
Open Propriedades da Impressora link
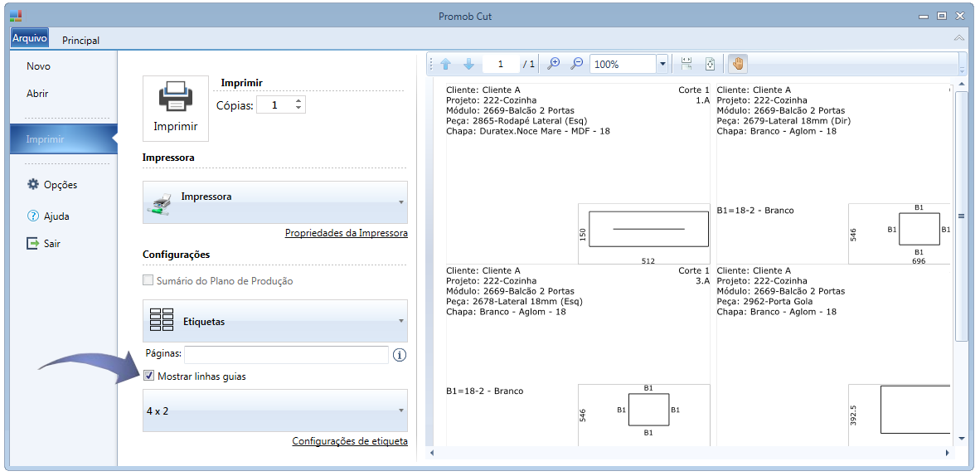click(347, 233)
